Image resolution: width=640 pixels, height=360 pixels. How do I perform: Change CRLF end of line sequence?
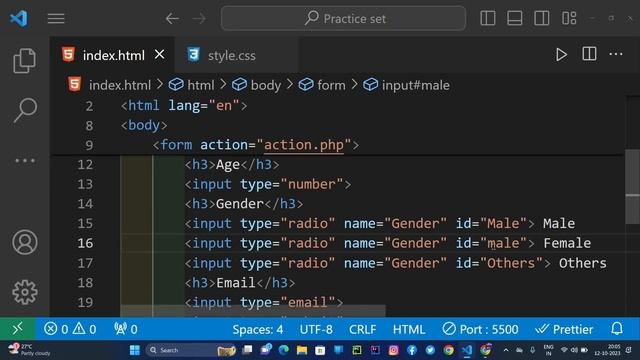click(x=362, y=329)
